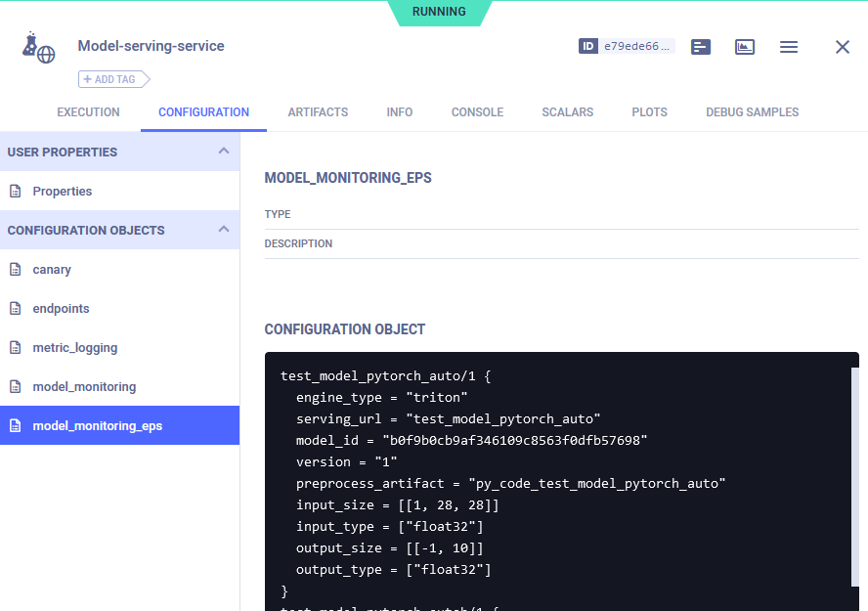The image size is (868, 611).
Task: Open the model_monitoring configuration object
Action: point(119,386)
